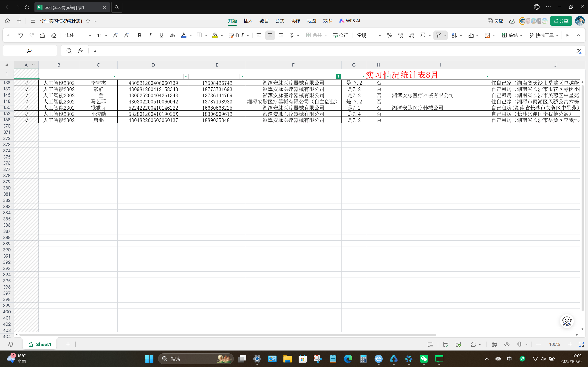Click the insert function fx icon

point(80,51)
